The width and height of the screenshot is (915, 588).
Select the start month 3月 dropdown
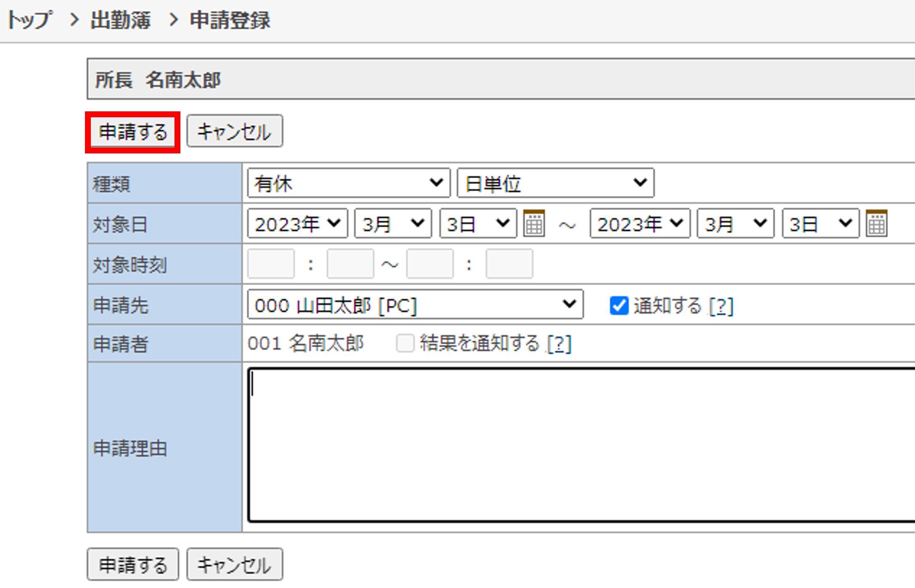point(393,224)
